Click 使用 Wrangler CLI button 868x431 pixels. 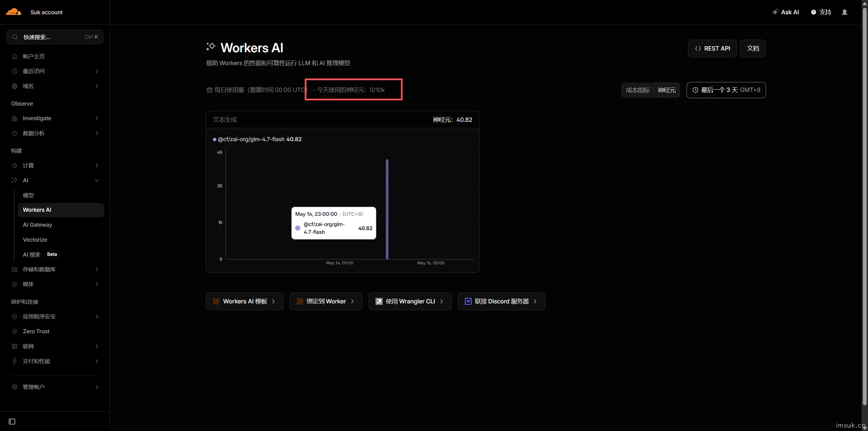point(410,301)
